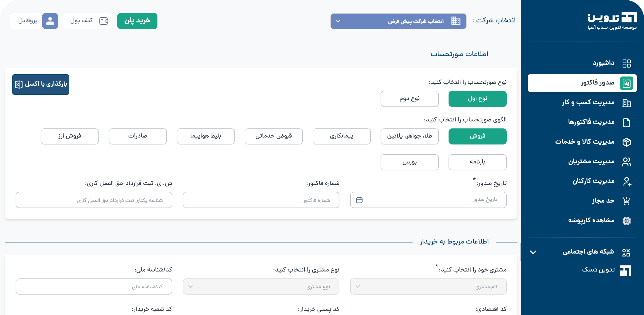
Task: Click the wallet icon in top bar
Action: click(x=103, y=21)
